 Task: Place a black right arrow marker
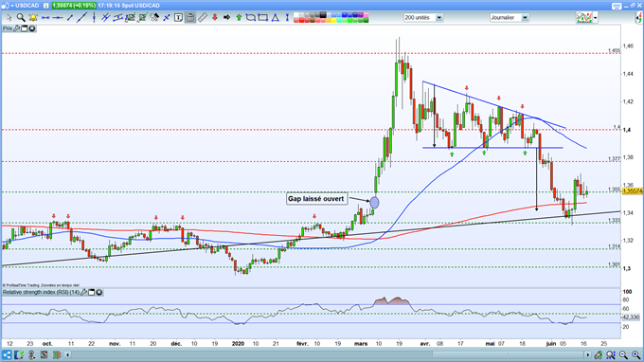tap(226, 17)
